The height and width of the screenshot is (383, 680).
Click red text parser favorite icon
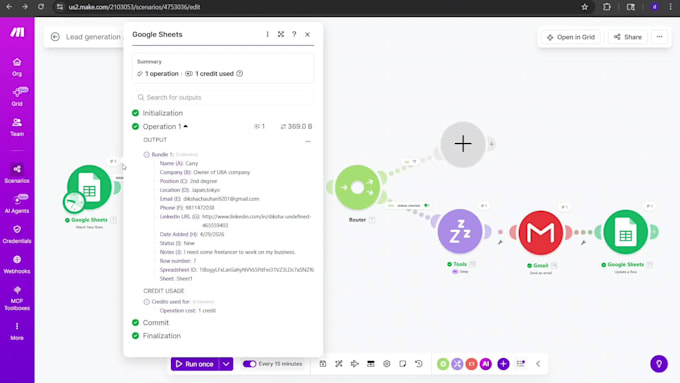[471, 364]
